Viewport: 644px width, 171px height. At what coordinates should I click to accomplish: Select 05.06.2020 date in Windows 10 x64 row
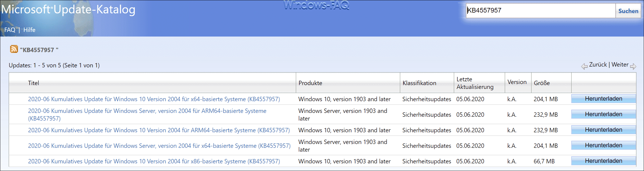(470, 99)
